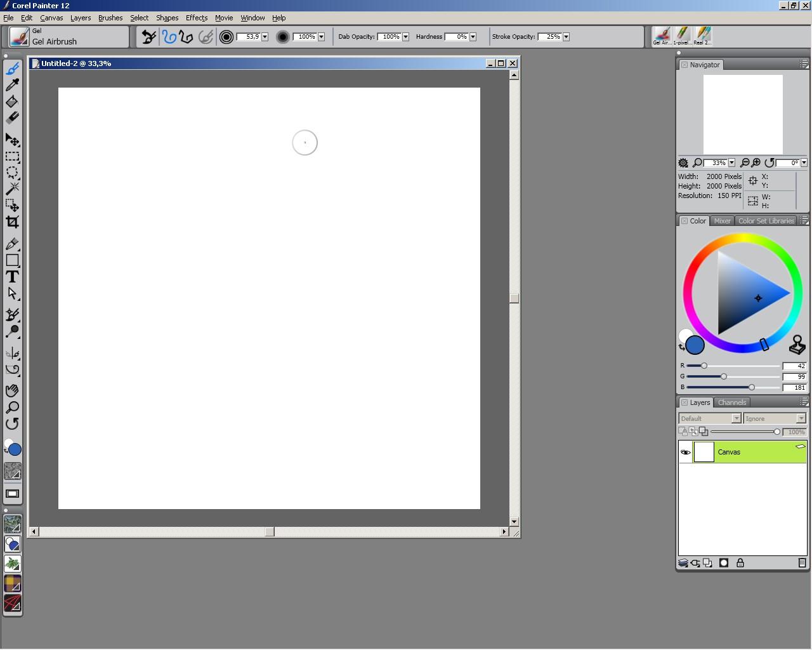
Task: Toggle the view mode button in toolbox
Action: tap(12, 494)
